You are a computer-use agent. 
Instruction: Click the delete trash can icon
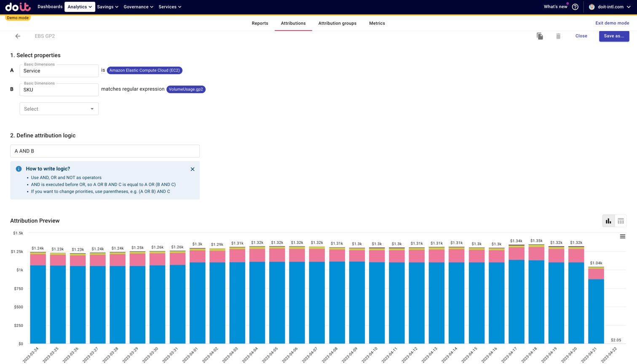(558, 36)
